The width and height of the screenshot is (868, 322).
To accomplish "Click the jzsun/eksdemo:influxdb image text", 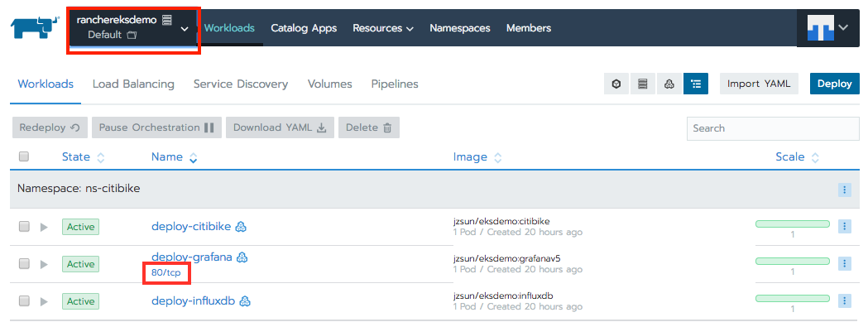I will [x=503, y=296].
